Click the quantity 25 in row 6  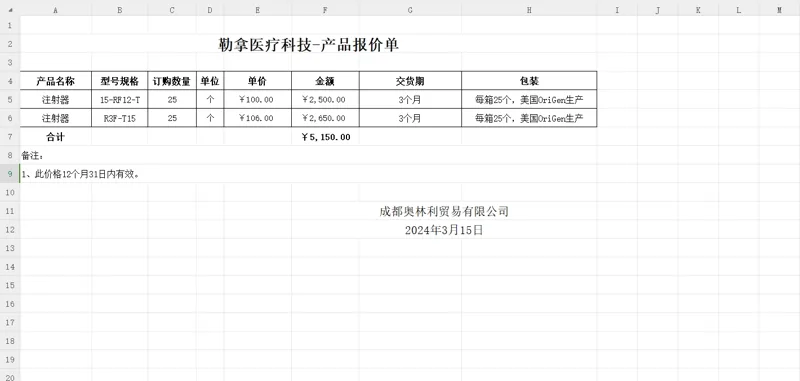coord(172,118)
